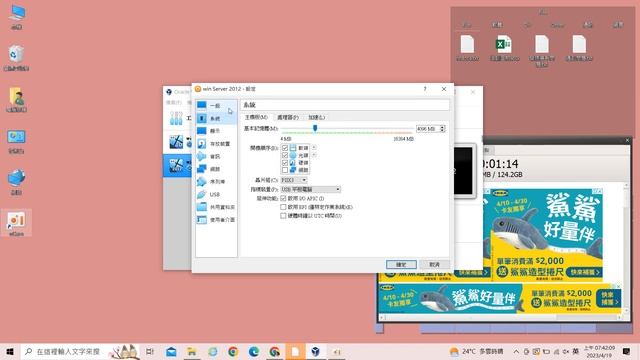
Task: Select the first VM in VirtualBox Manager list
Action: point(178,142)
